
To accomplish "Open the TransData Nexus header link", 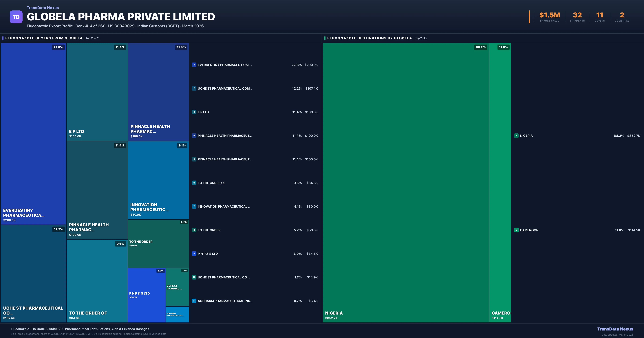I will point(43,8).
